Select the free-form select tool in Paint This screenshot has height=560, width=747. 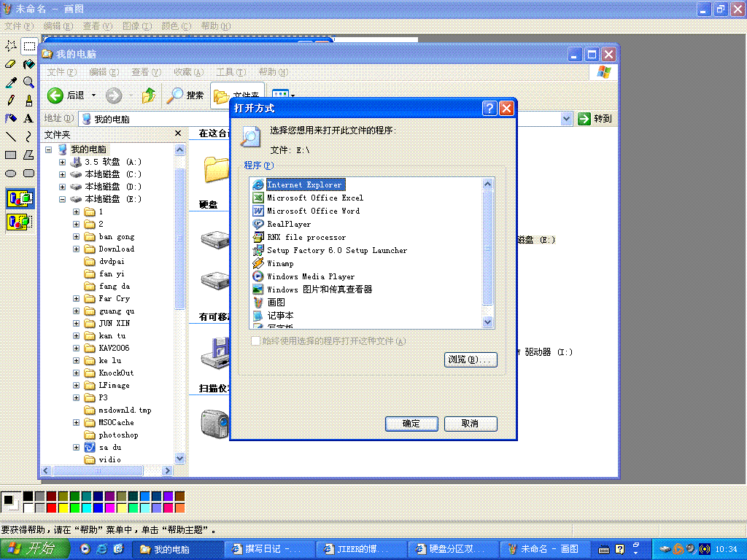pyautogui.click(x=10, y=46)
